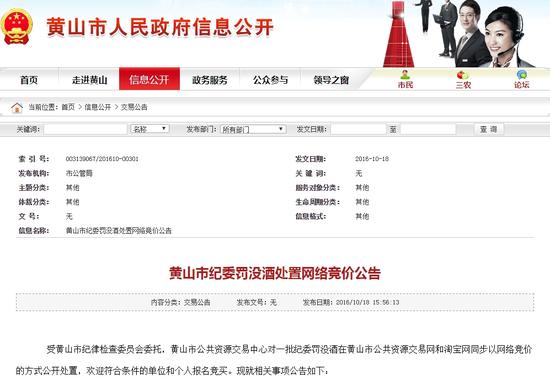Image resolution: width=550 pixels, height=385 pixels.
Task: Click the 生命周期分类 field label
Action: (x=317, y=202)
